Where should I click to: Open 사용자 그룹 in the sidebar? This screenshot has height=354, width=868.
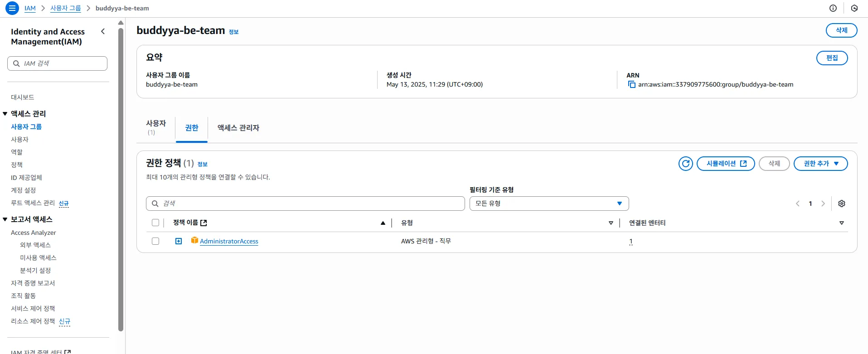click(26, 127)
